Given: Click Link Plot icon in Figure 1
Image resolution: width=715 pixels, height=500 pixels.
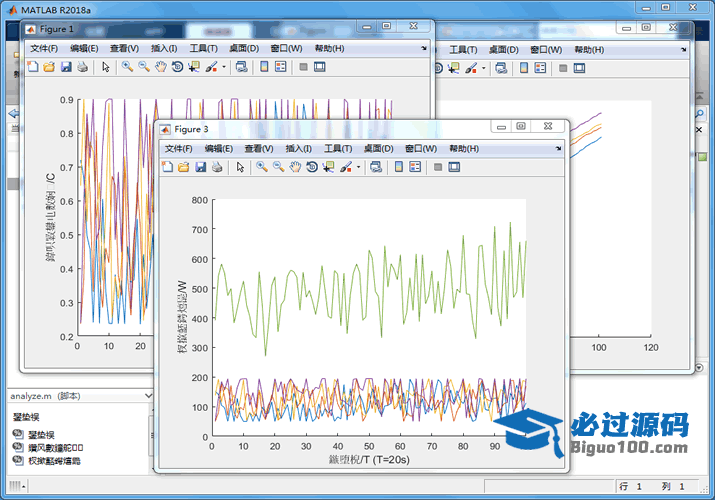Looking at the screenshot, I should click(241, 67).
